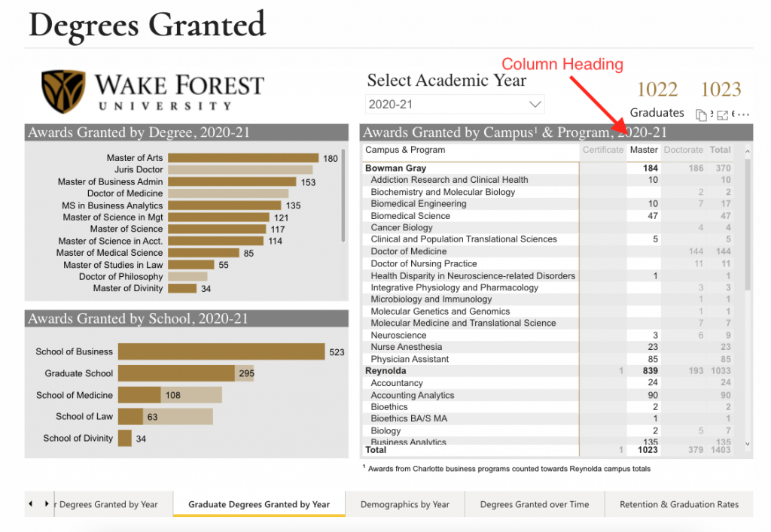Select the Juris Doctor bar
The height and width of the screenshot is (532, 771).
[240, 169]
